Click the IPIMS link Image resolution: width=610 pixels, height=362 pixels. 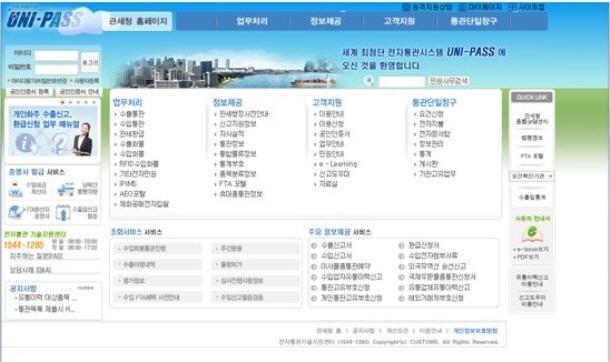(128, 184)
